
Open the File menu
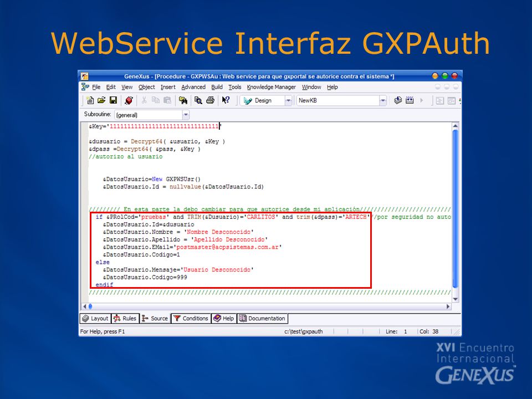pos(96,87)
